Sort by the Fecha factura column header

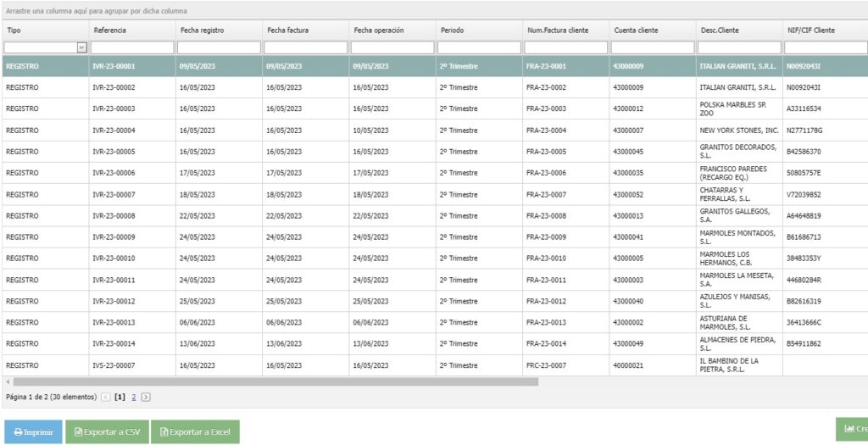tap(288, 31)
